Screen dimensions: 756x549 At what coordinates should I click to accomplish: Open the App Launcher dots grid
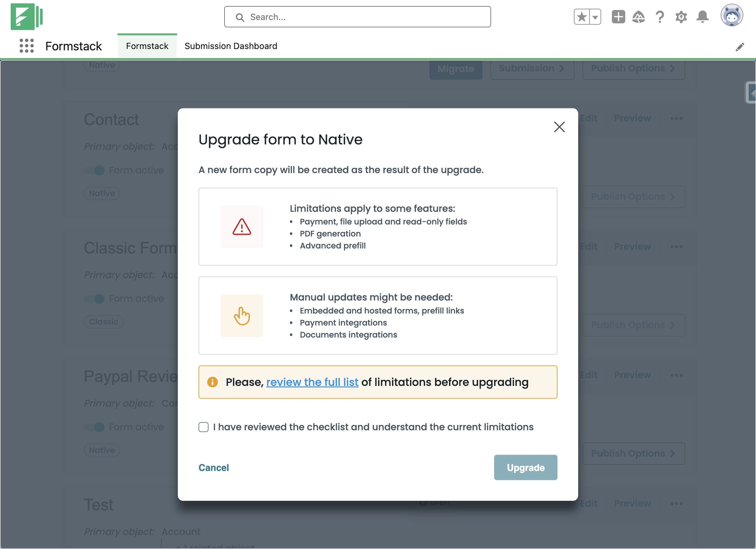(x=26, y=46)
